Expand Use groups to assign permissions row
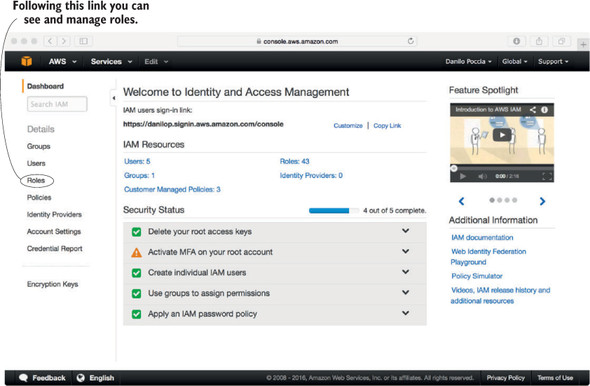This screenshot has width=590, height=386. 405,292
